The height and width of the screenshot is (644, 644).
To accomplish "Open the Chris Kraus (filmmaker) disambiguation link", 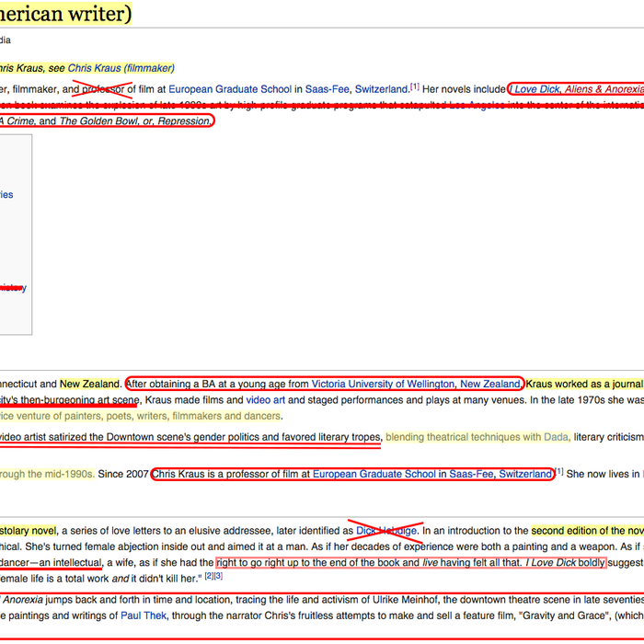I will [x=121, y=68].
